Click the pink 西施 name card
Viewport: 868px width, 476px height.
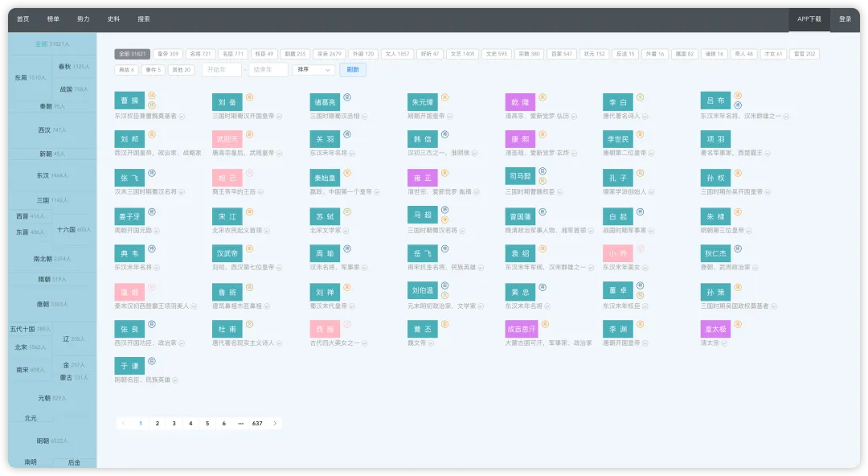(x=325, y=329)
